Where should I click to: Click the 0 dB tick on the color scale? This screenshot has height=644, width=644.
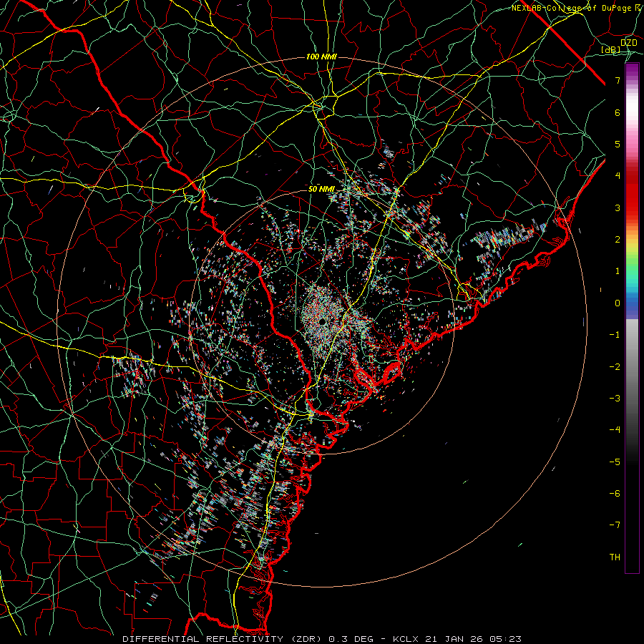click(618, 303)
